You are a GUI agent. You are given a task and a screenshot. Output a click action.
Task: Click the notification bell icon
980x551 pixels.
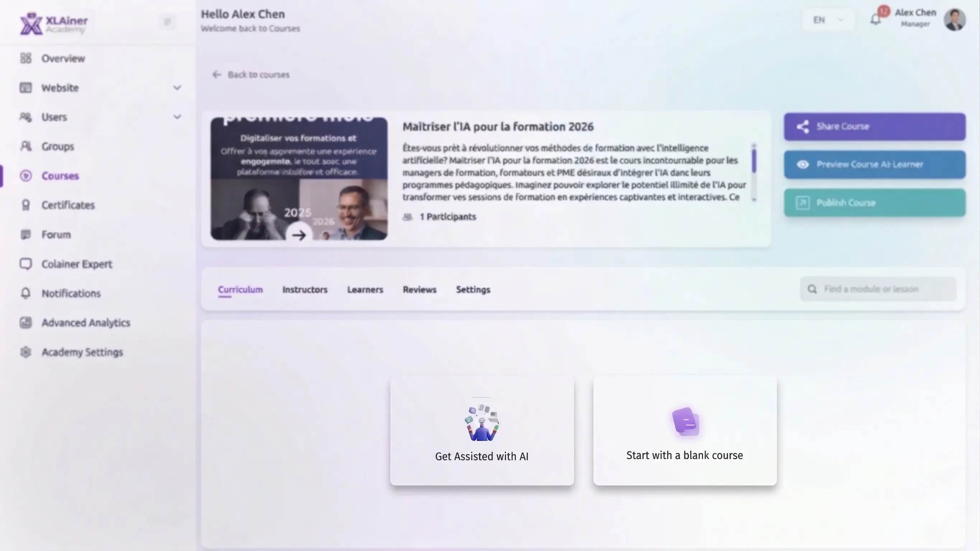pyautogui.click(x=876, y=20)
